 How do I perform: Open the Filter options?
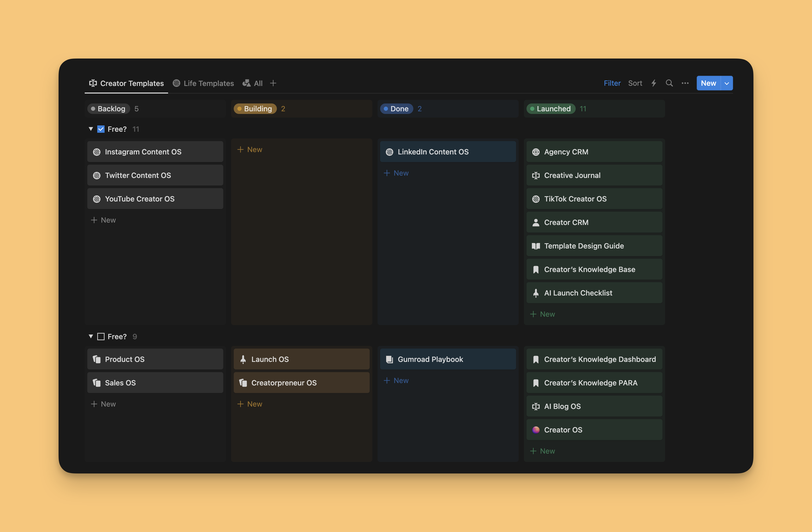click(612, 83)
